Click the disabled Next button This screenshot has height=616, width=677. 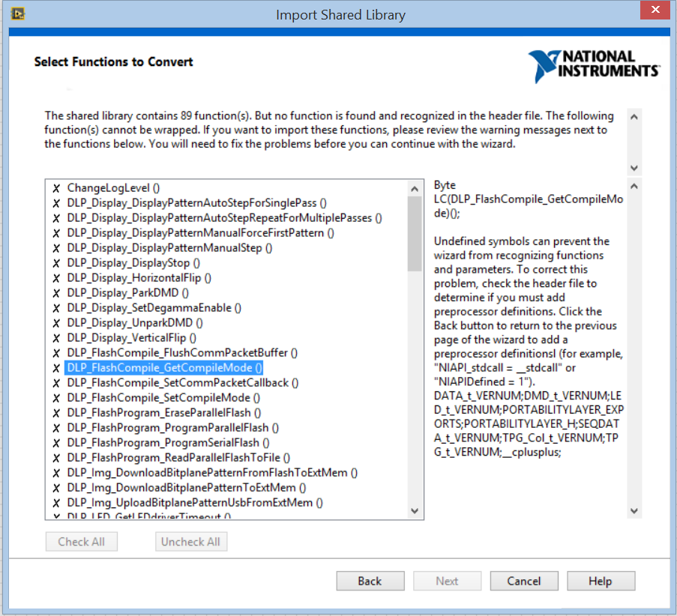coord(447,581)
